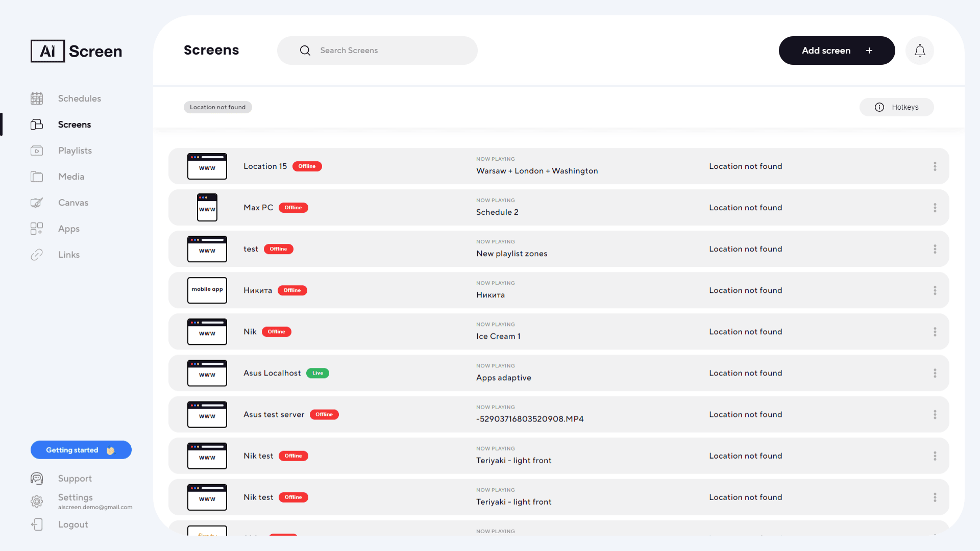Open three-dot menu for Location 15

click(935, 166)
